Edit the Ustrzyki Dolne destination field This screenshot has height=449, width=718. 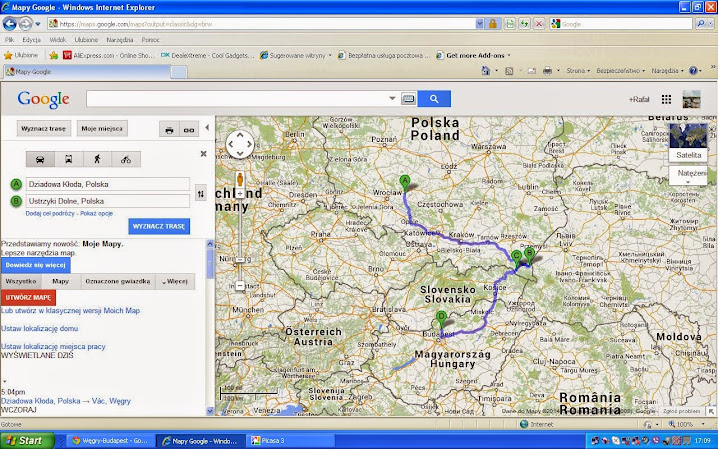point(108,201)
